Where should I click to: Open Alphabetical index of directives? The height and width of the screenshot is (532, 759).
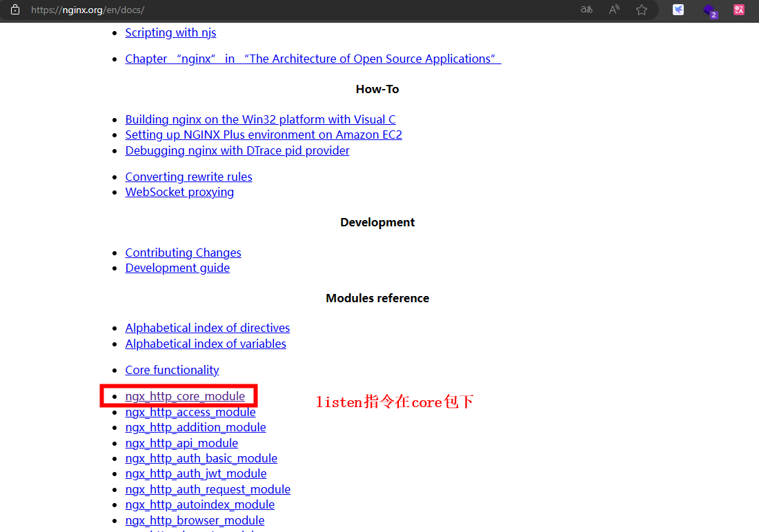(x=207, y=328)
